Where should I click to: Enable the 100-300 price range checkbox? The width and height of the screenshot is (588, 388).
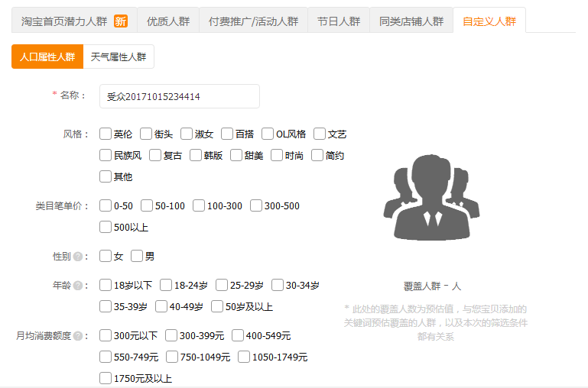[x=199, y=206]
